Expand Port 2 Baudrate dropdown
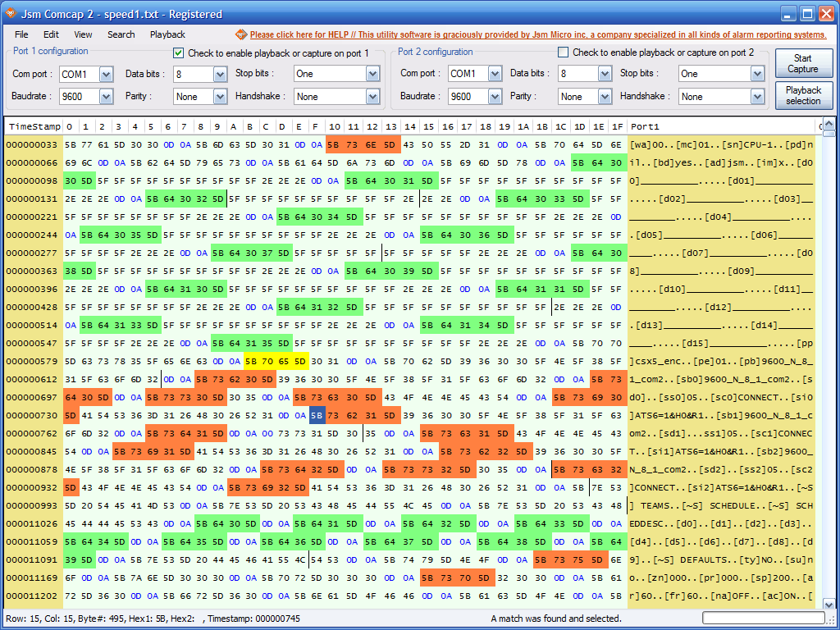 pos(494,97)
